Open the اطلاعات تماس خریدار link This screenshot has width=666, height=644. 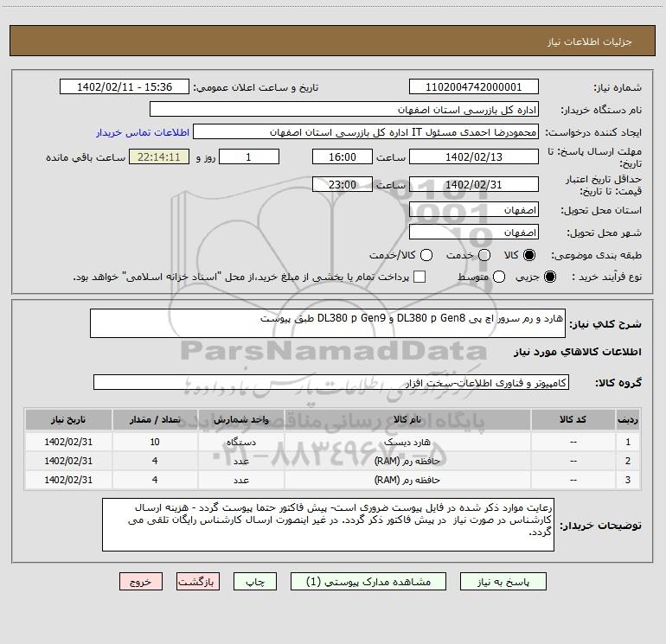143,132
